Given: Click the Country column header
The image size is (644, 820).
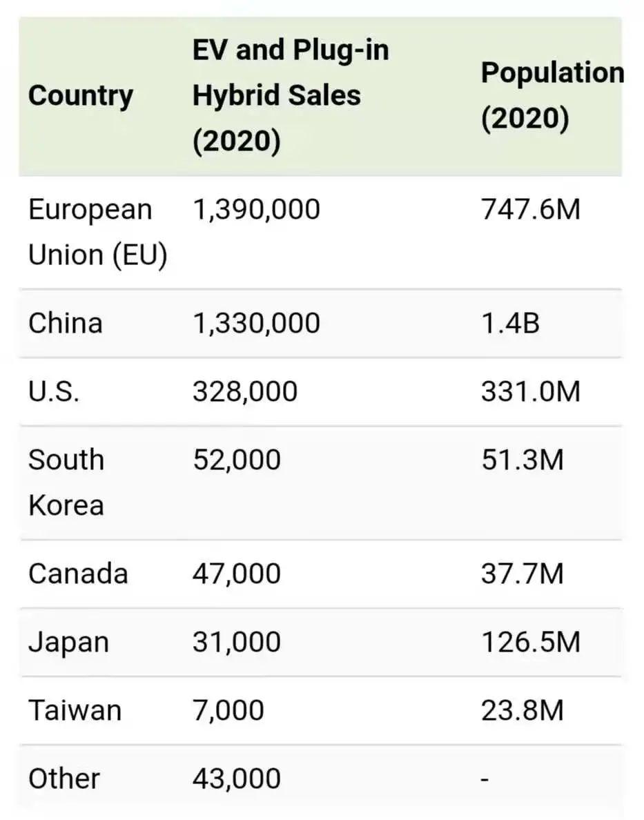Looking at the screenshot, I should coord(81,96).
